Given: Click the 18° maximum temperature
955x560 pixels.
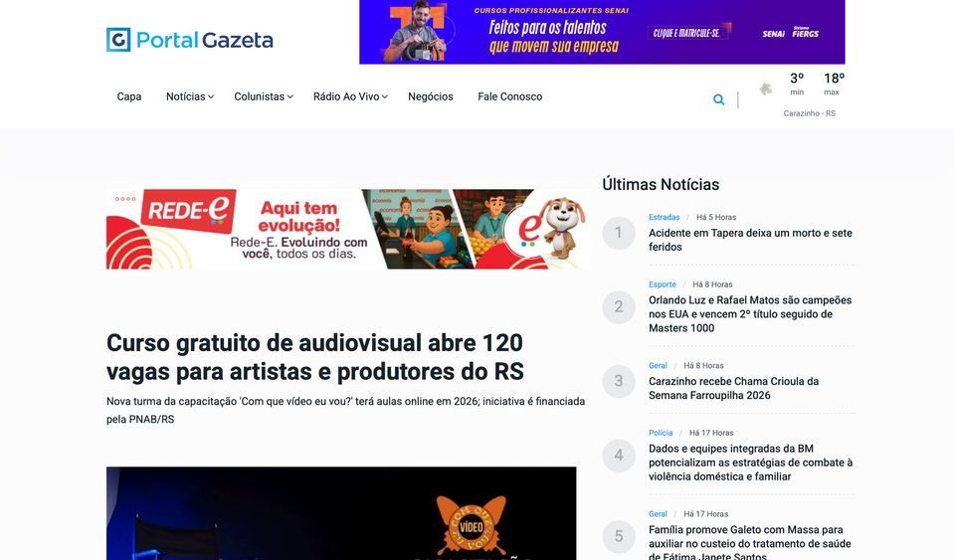Looking at the screenshot, I should [834, 79].
